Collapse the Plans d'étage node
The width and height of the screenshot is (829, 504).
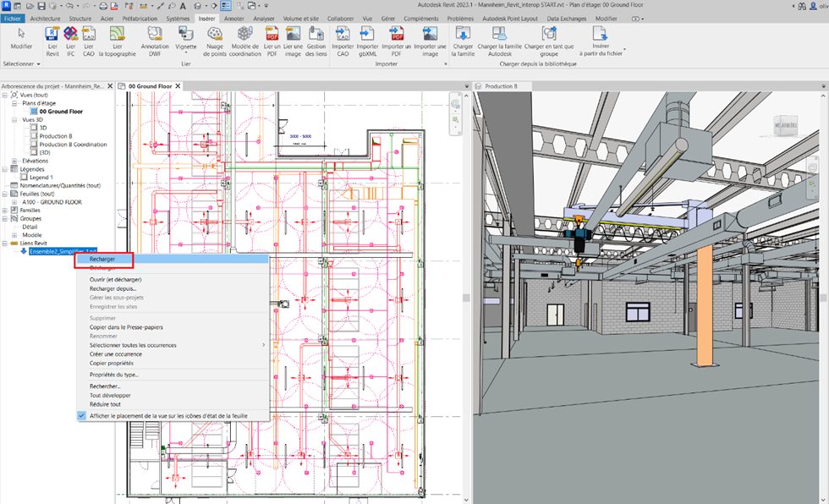point(14,103)
